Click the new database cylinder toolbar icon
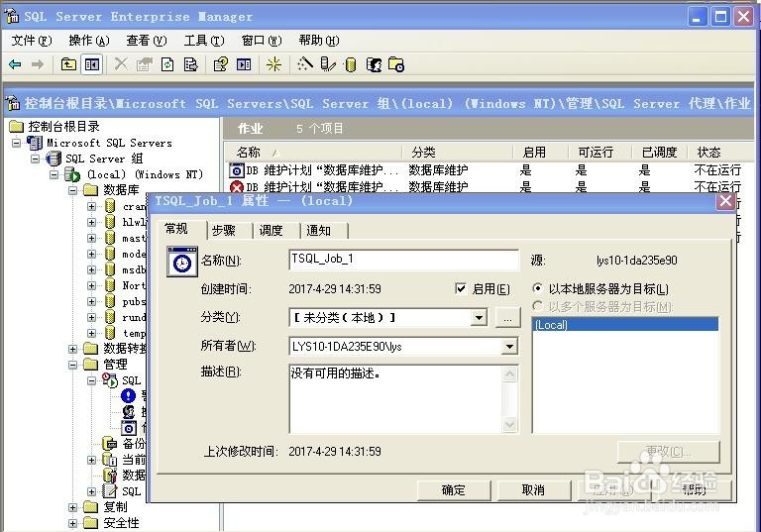Viewport: 761px width, 532px height. pos(351,64)
